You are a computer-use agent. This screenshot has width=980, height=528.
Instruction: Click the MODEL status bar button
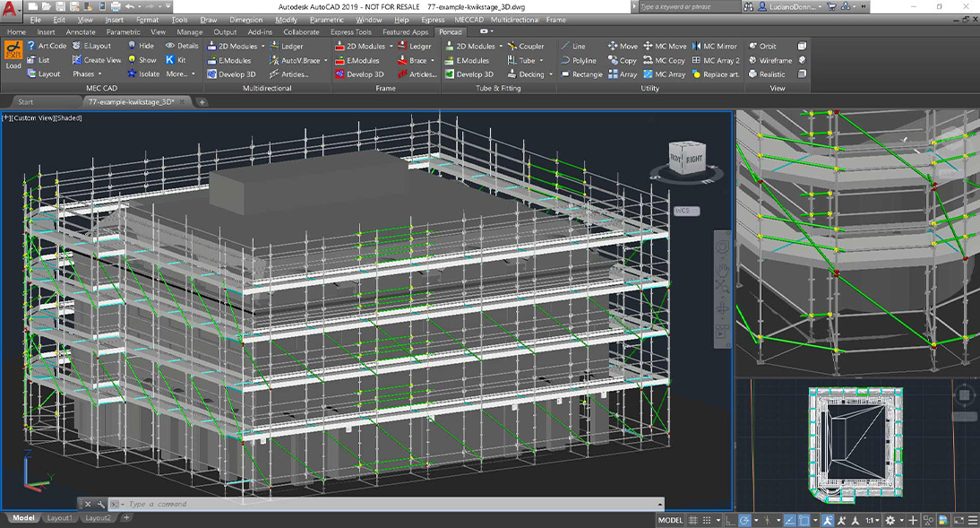pyautogui.click(x=671, y=520)
